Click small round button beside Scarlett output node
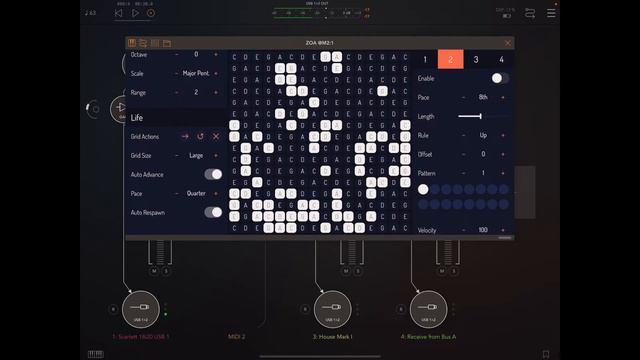Image resolution: width=640 pixels, height=360 pixels. click(113, 309)
